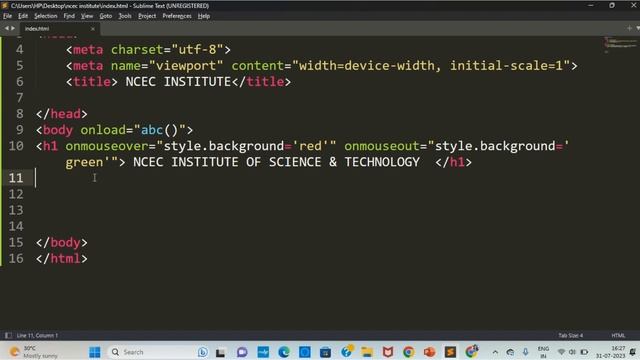Open the Tab Size: 4 selector
Image resolution: width=640 pixels, height=360 pixels.
[571, 336]
